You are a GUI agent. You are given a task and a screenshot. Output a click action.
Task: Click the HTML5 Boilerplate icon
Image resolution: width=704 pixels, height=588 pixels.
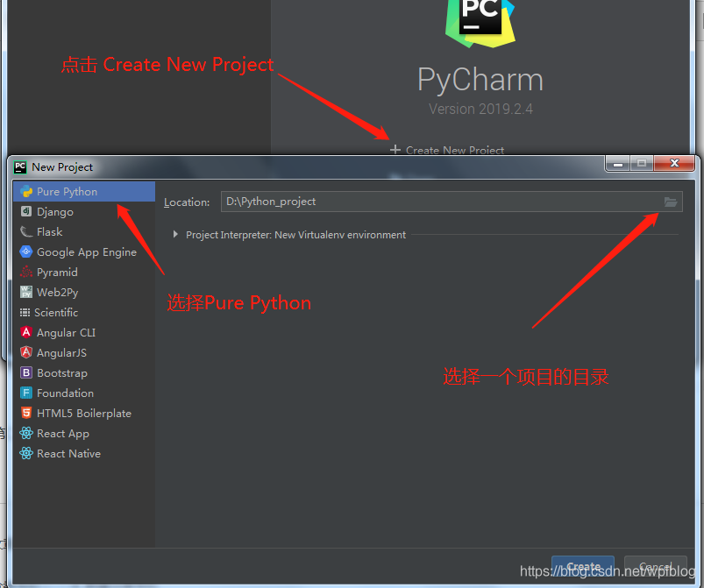(26, 413)
